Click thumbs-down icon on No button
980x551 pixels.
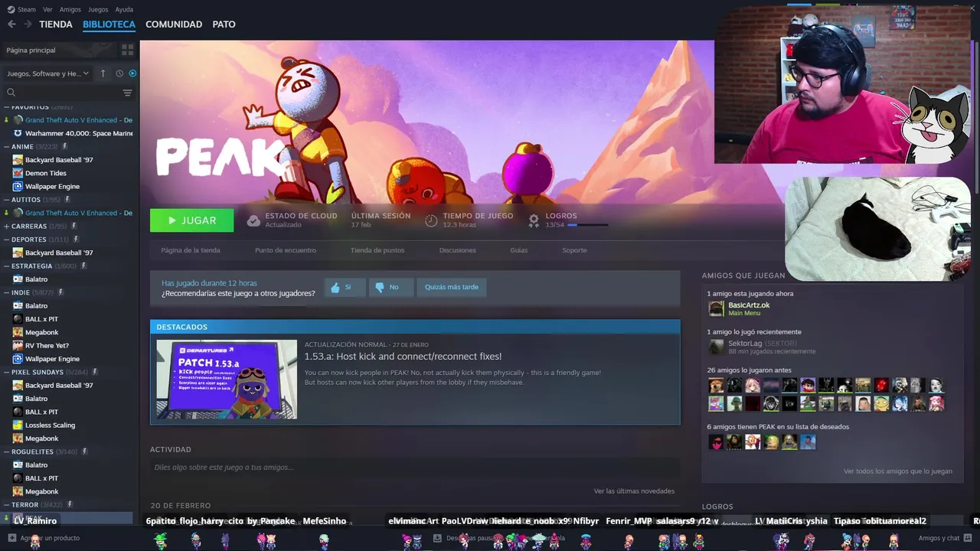click(380, 288)
